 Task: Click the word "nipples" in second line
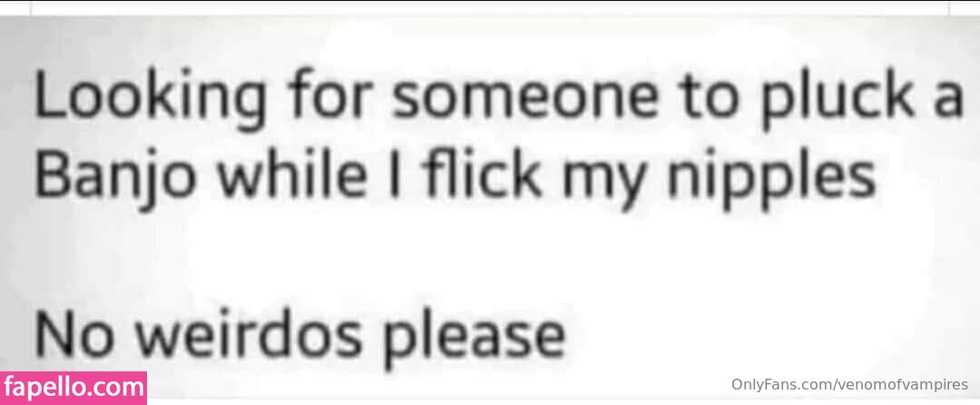click(770, 178)
